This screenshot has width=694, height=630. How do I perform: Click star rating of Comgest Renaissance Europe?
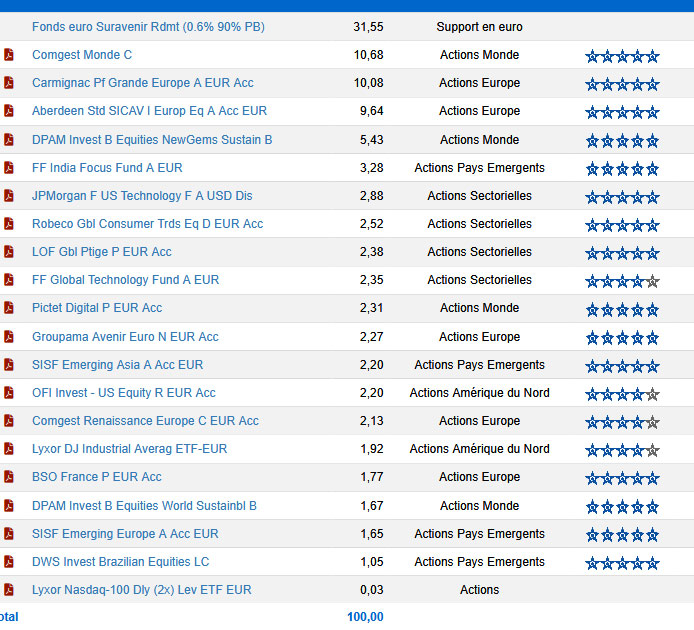click(622, 422)
